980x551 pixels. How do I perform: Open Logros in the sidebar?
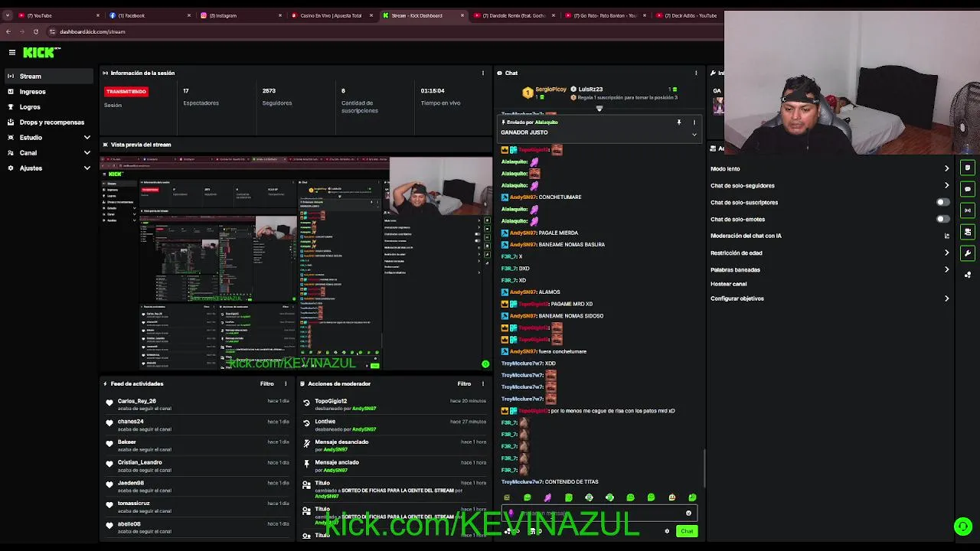(49, 106)
